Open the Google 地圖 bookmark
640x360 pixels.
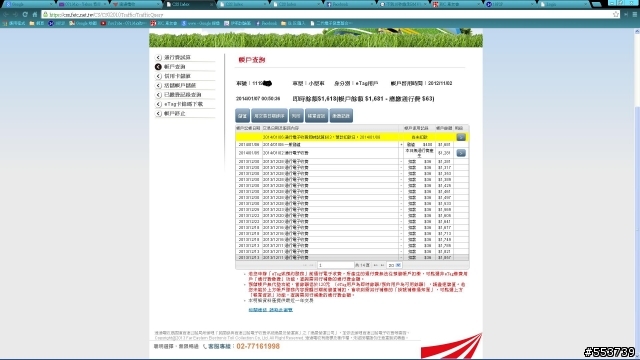pos(83,23)
